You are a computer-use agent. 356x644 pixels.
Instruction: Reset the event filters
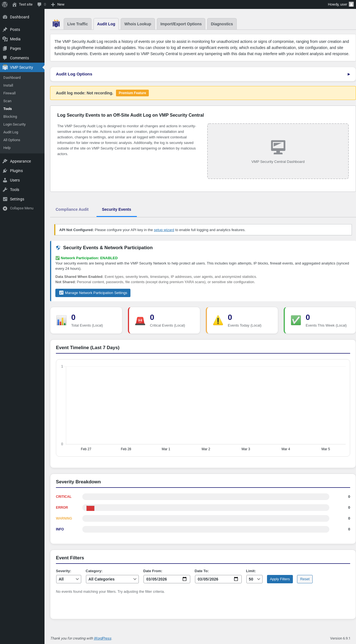tap(305, 579)
